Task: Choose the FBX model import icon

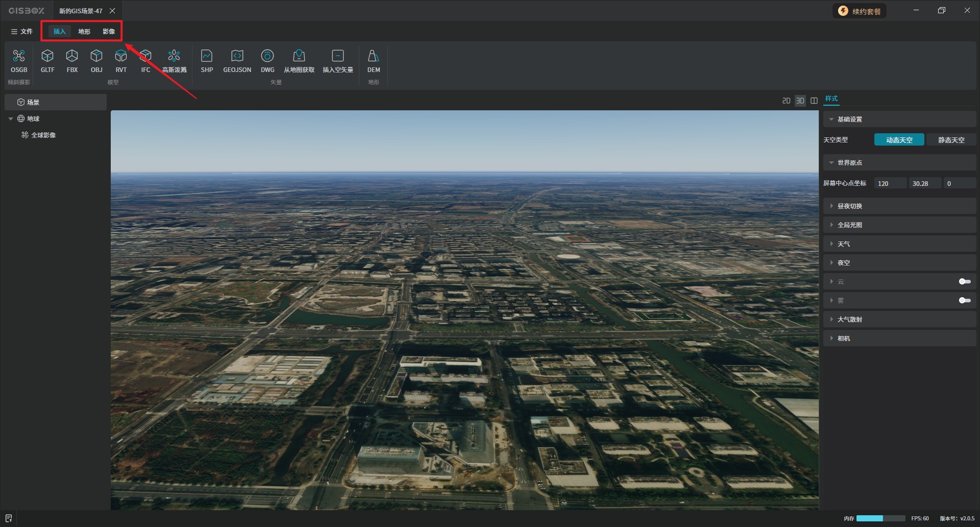Action: click(x=72, y=61)
